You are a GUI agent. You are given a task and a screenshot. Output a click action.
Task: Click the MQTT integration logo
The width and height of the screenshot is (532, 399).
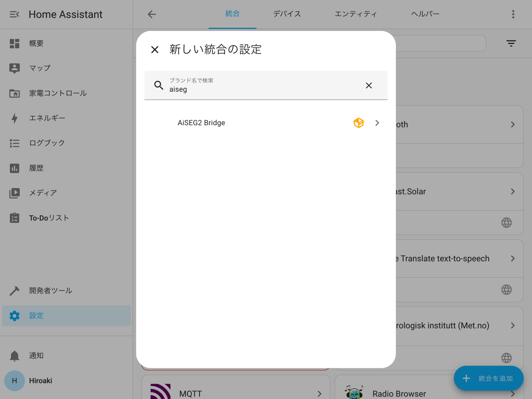[x=160, y=391]
